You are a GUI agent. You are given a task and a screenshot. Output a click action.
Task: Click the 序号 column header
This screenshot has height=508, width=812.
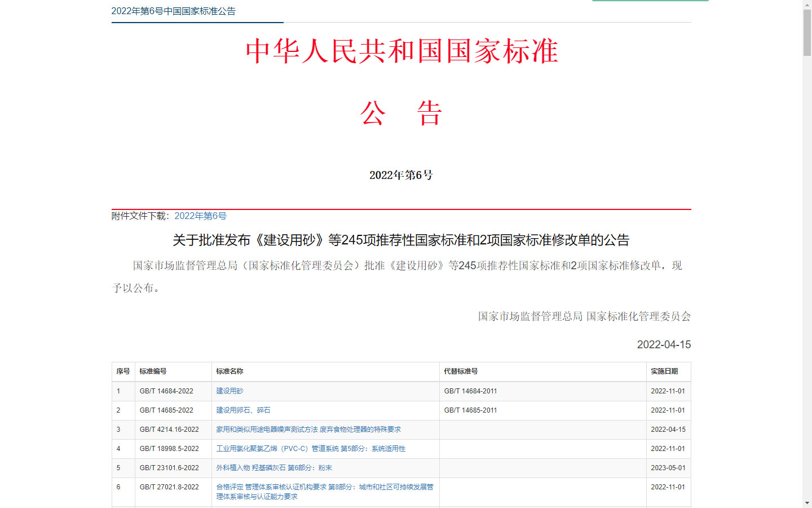coord(123,371)
